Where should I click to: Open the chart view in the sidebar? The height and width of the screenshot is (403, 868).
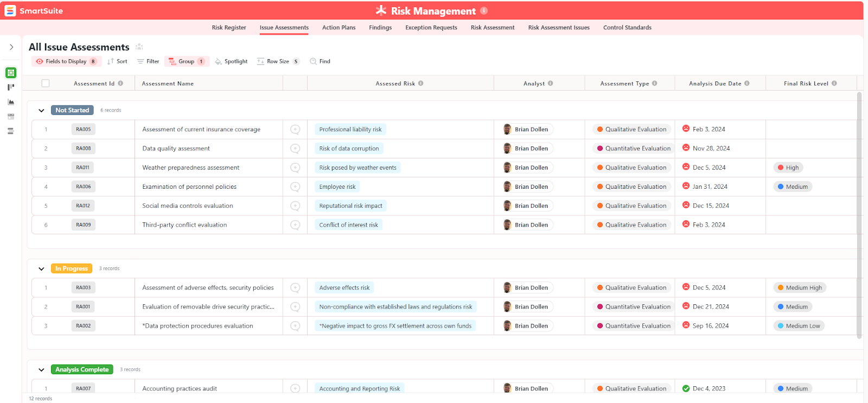coord(11,102)
